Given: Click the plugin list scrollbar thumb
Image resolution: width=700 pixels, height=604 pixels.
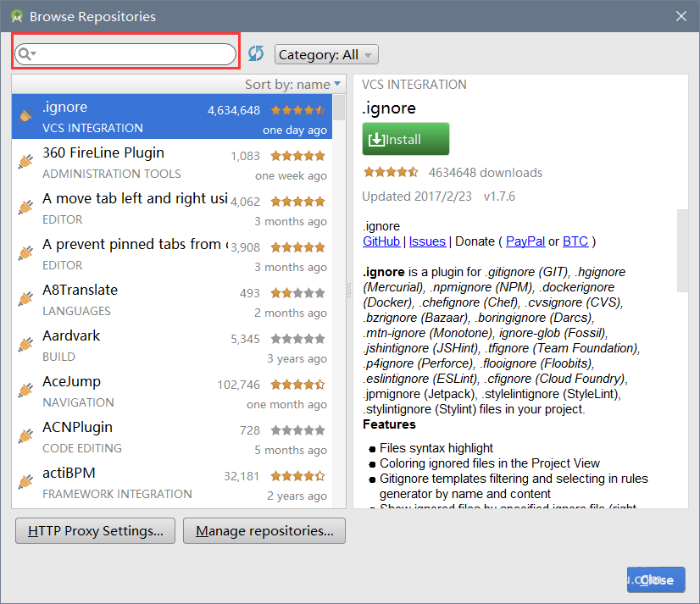Looking at the screenshot, I should coord(339,107).
